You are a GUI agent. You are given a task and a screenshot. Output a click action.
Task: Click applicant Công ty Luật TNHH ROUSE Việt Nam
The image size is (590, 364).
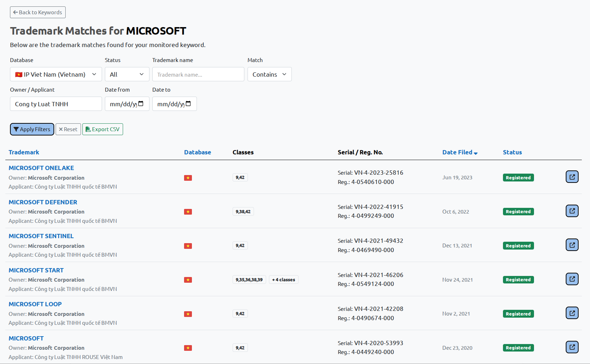[78, 357]
